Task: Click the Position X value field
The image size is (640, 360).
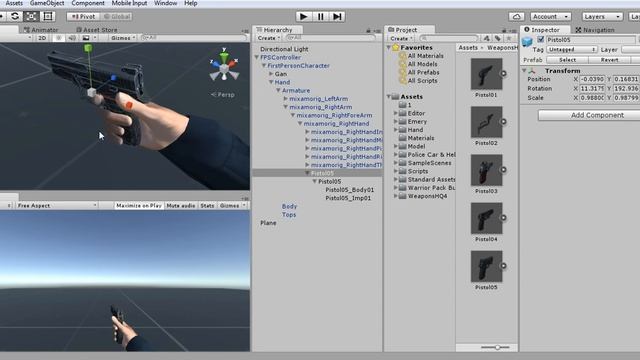Action: coord(592,79)
